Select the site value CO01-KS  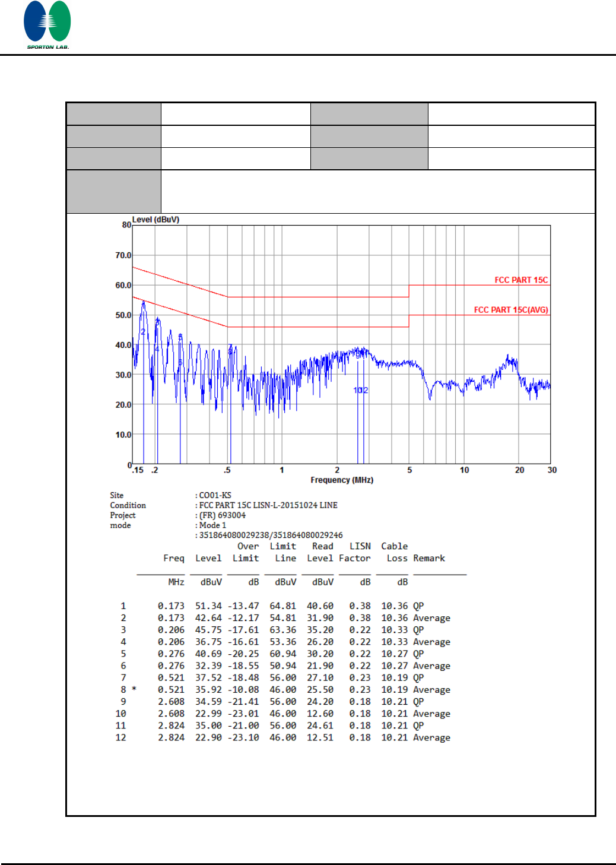[215, 495]
